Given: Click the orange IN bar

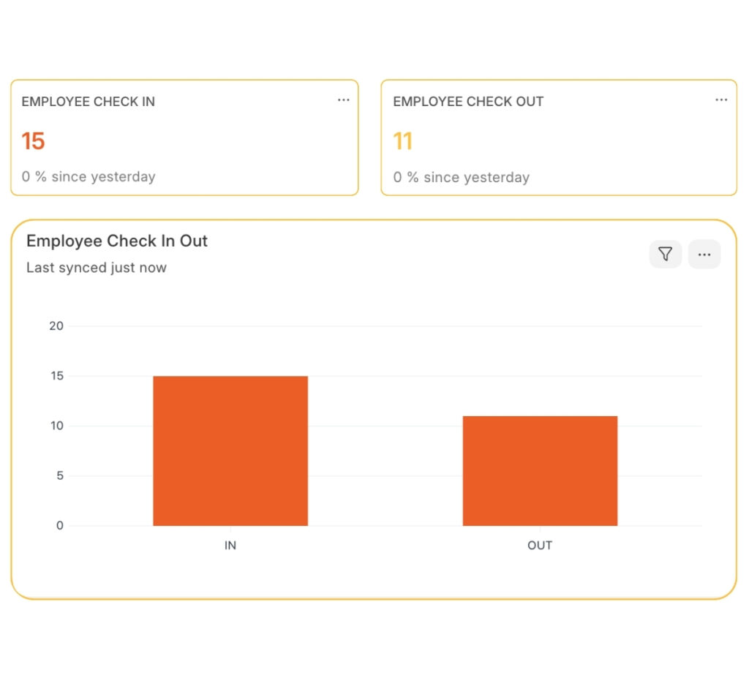Looking at the screenshot, I should point(230,450).
